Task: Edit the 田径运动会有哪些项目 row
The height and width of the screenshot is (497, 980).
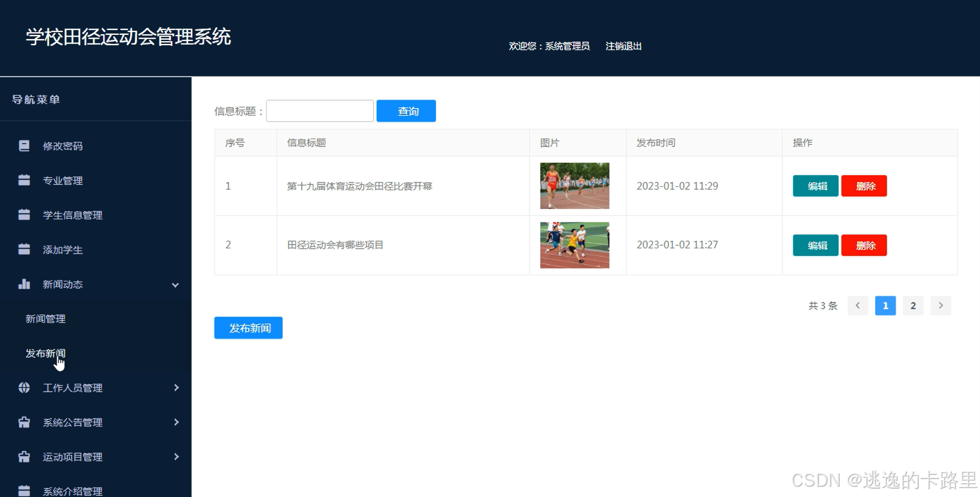Action: coord(816,245)
